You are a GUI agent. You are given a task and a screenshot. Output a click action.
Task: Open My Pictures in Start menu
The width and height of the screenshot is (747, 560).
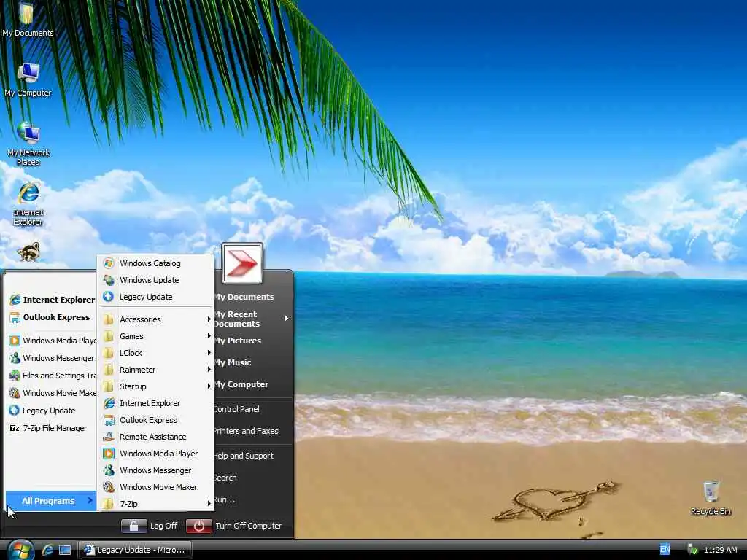(252, 341)
